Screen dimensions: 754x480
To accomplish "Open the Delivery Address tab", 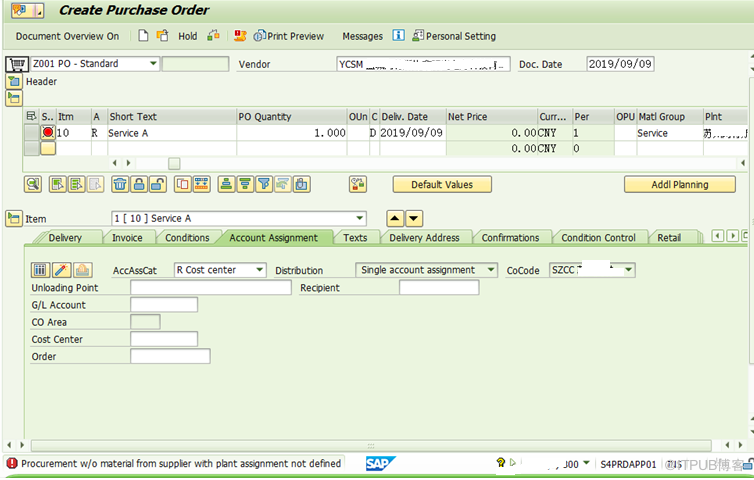I will point(424,238).
